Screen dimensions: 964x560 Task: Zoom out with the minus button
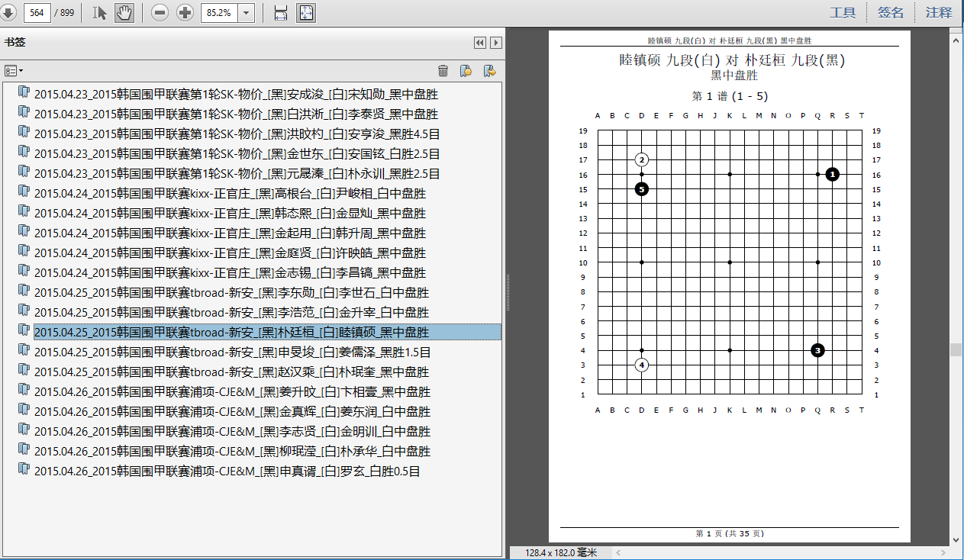pyautogui.click(x=160, y=12)
